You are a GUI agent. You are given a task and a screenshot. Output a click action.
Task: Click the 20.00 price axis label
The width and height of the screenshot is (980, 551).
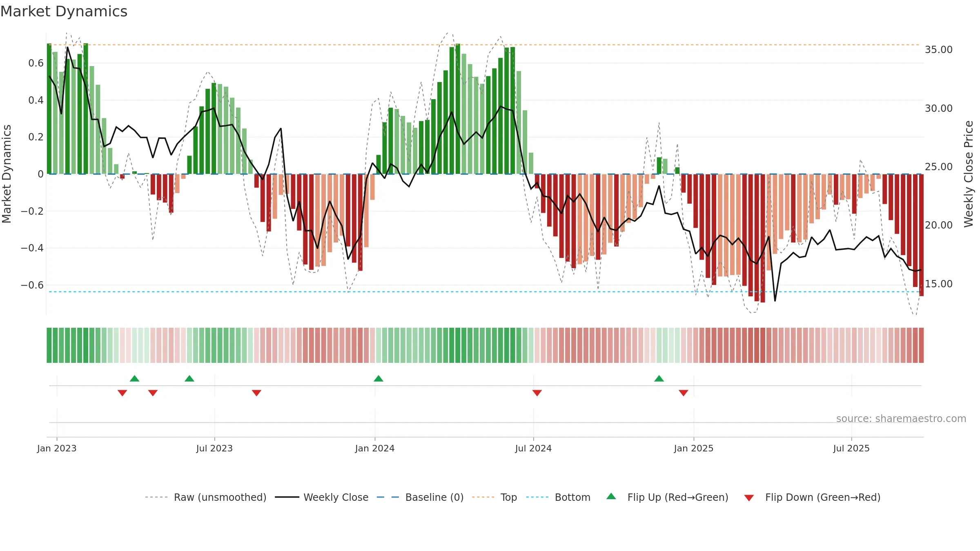[939, 225]
